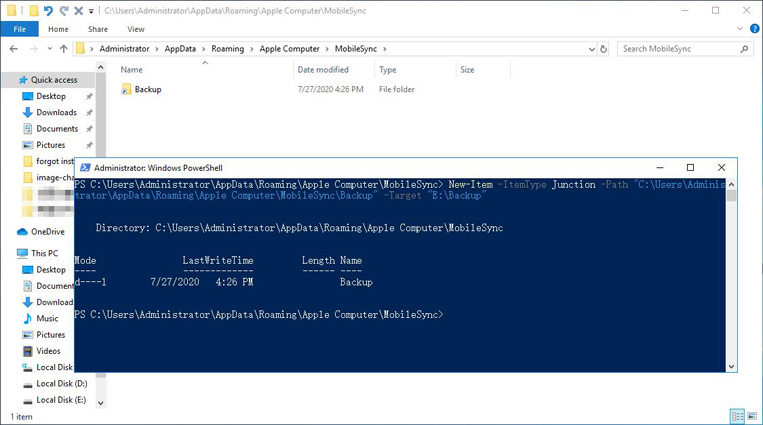Image resolution: width=763 pixels, height=425 pixels.
Task: Open the Customize Quick Access Toolbar dropdown
Action: tap(91, 11)
